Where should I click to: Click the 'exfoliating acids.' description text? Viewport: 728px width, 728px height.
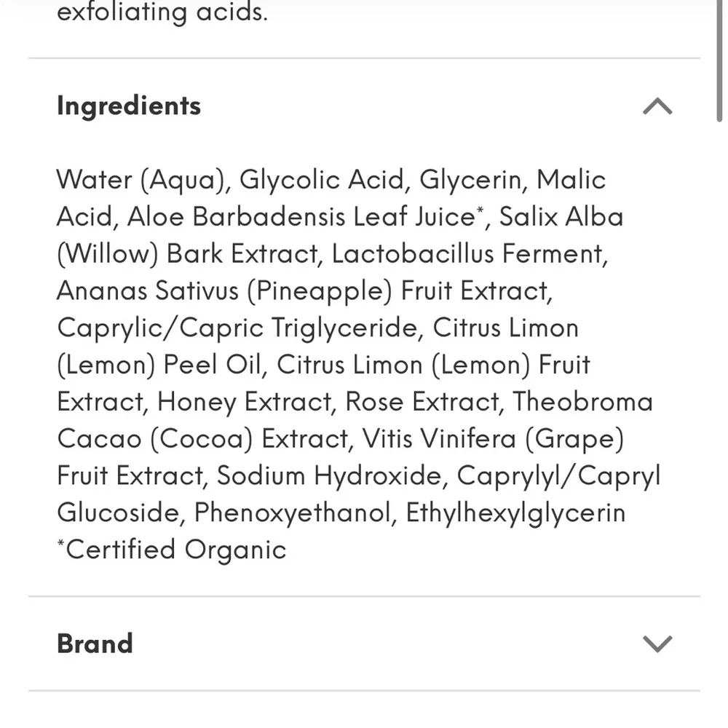pos(162,12)
